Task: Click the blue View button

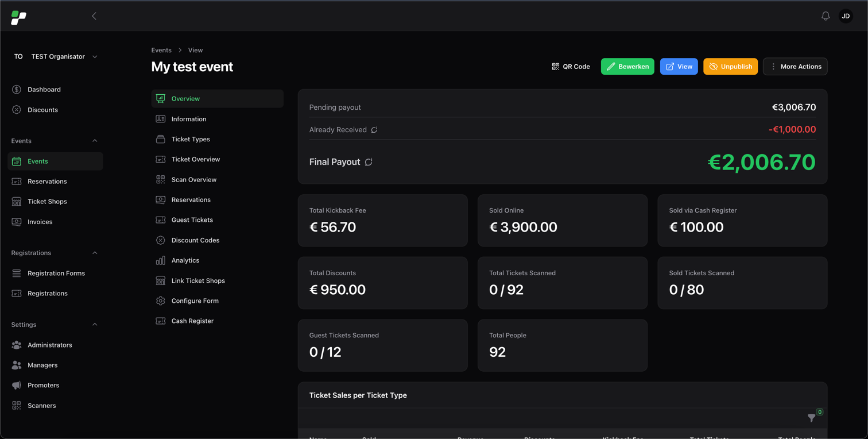Action: tap(679, 67)
